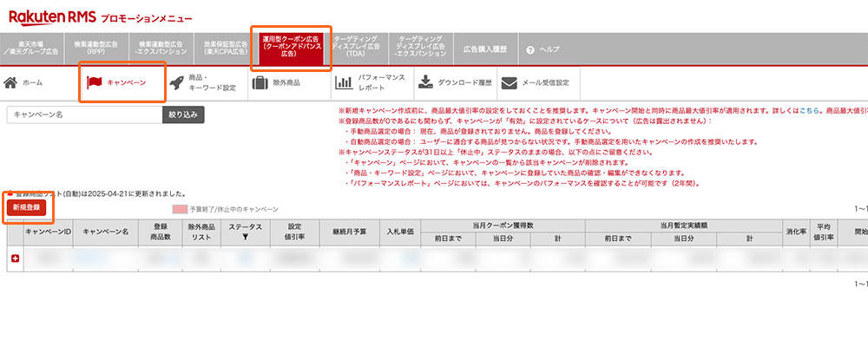Click the 新規登録 button
This screenshot has width=868, height=353.
[x=27, y=207]
